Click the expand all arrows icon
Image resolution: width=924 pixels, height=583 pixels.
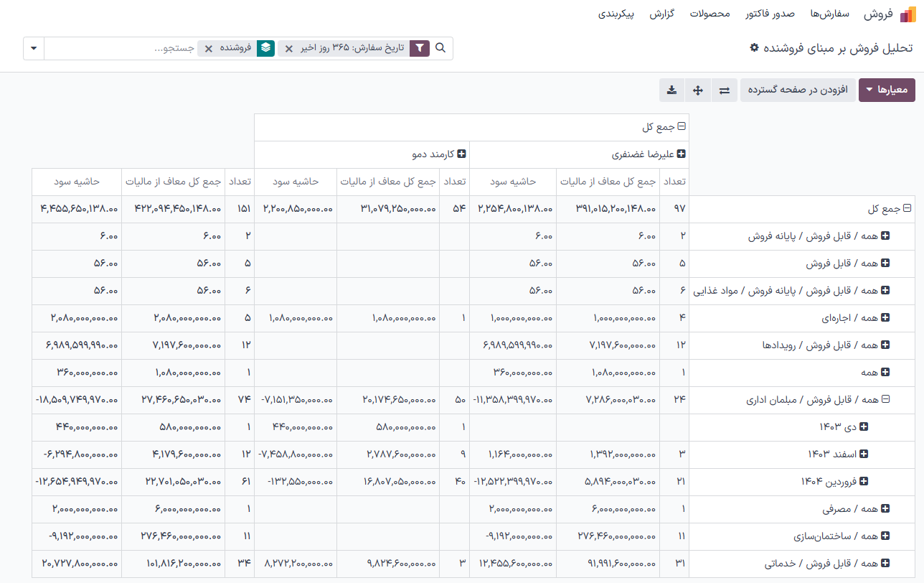tap(697, 90)
